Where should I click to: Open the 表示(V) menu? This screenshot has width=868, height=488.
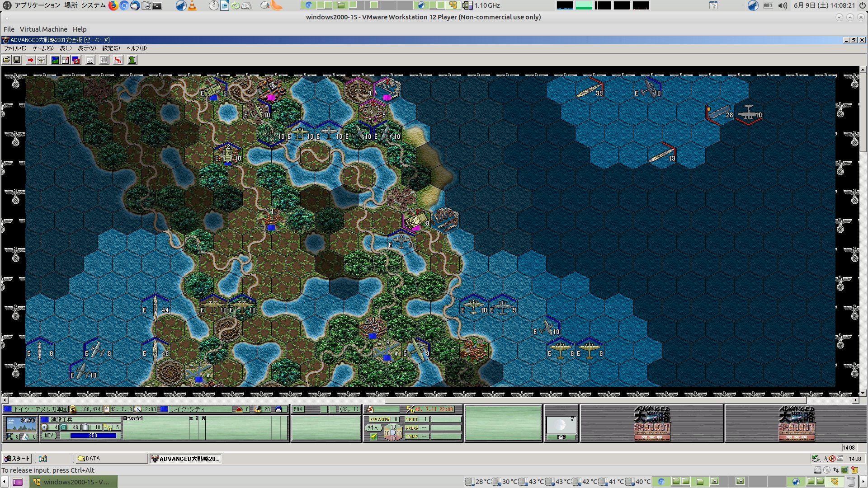pyautogui.click(x=86, y=48)
